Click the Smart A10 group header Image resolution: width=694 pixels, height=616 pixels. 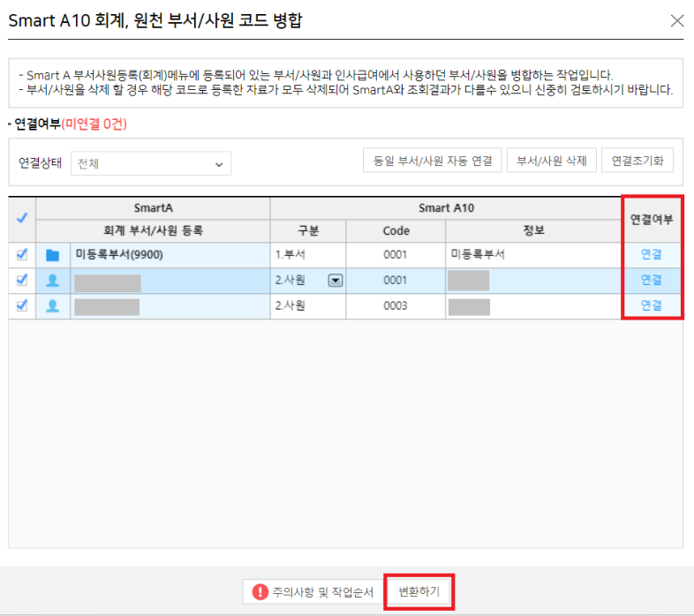tap(446, 208)
